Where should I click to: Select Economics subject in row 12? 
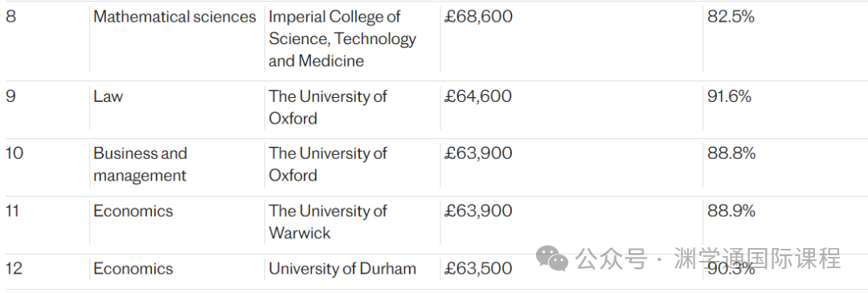pyautogui.click(x=133, y=269)
